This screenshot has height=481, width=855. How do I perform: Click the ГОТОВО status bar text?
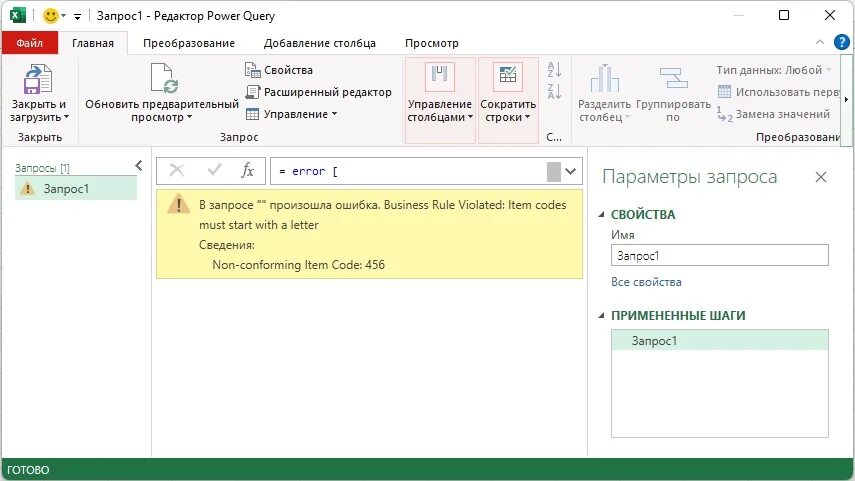[28, 470]
